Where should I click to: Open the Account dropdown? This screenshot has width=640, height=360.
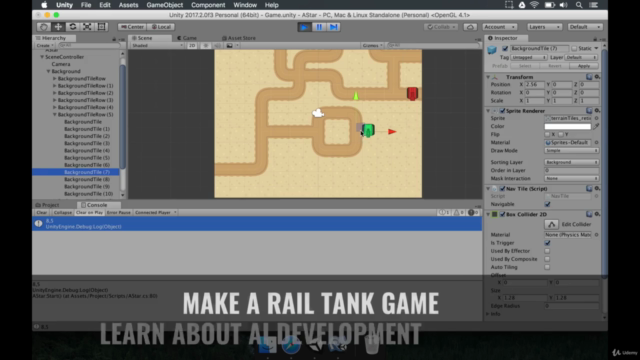click(x=500, y=27)
